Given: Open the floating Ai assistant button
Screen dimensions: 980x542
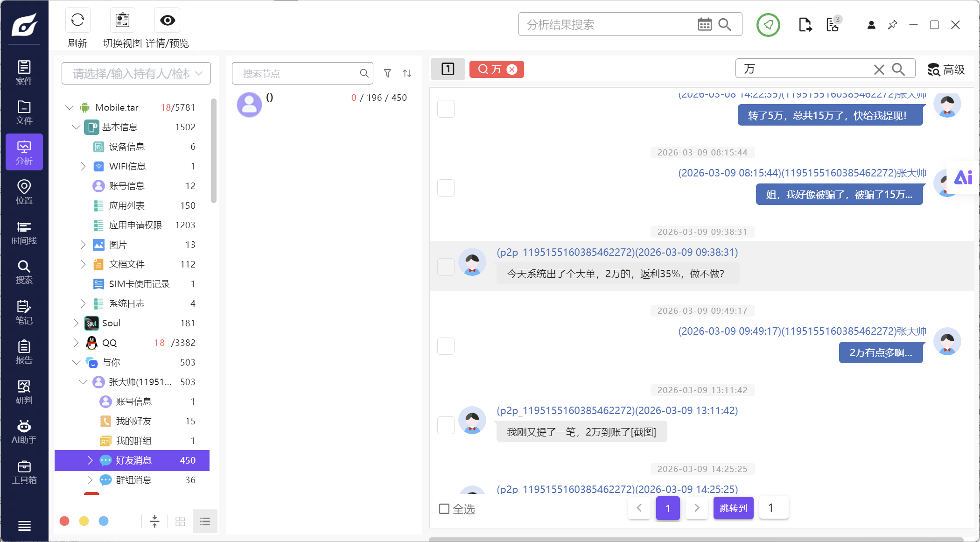Looking at the screenshot, I should (963, 177).
